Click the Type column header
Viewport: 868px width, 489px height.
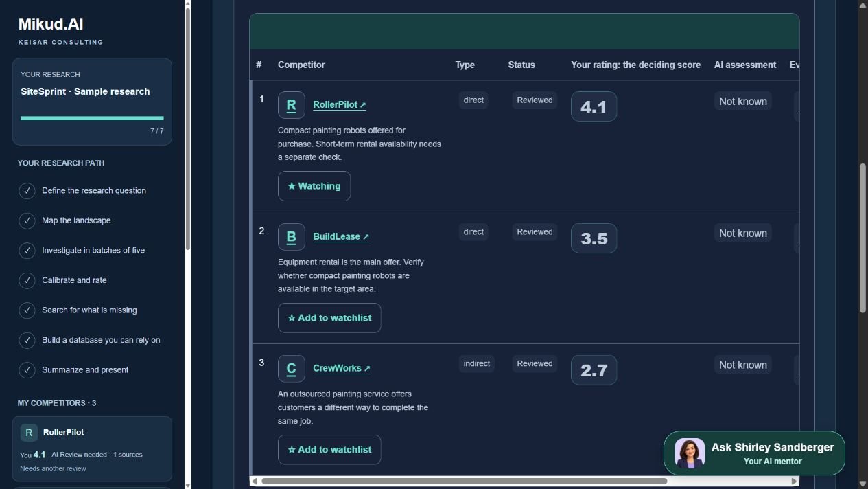click(x=465, y=65)
